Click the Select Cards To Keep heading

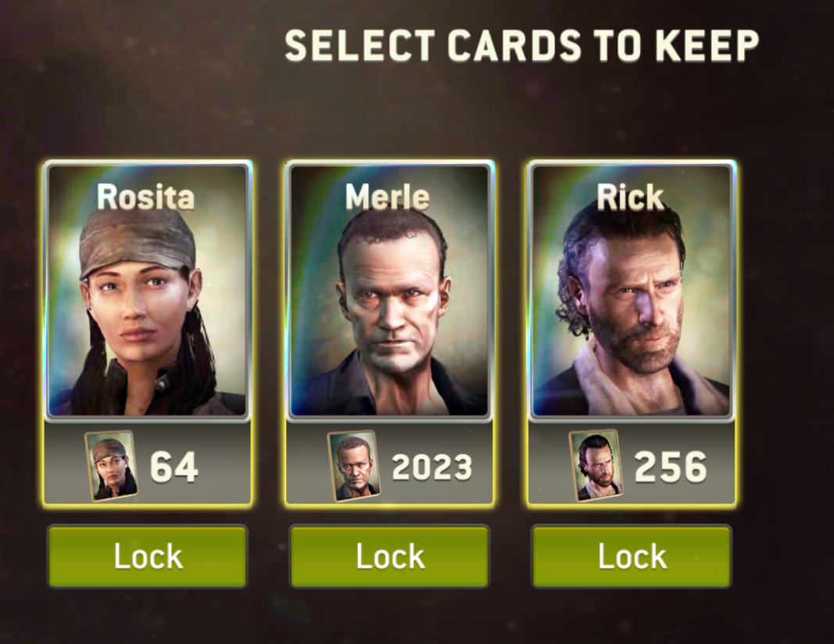521,45
